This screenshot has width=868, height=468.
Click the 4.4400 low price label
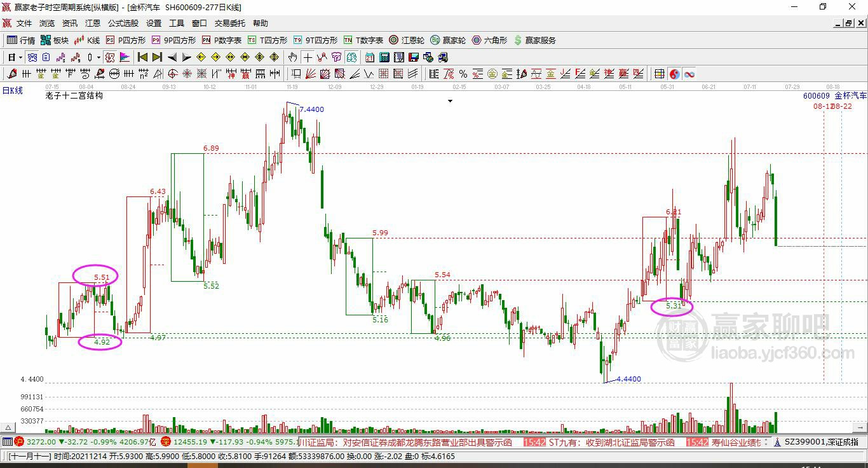point(628,379)
